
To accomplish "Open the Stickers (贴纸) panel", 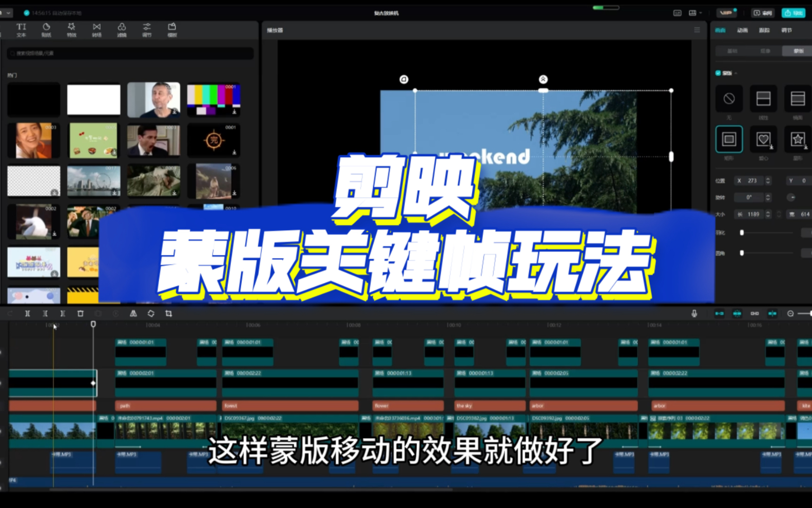I will 46,30.
